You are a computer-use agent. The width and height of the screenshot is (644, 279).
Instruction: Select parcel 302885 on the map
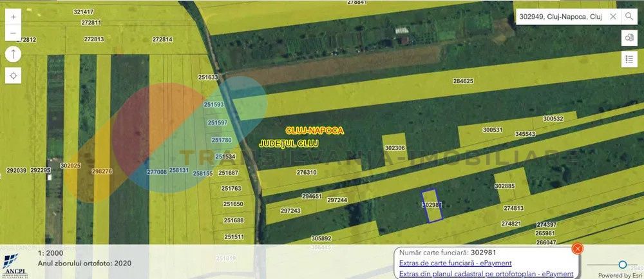[x=504, y=186]
